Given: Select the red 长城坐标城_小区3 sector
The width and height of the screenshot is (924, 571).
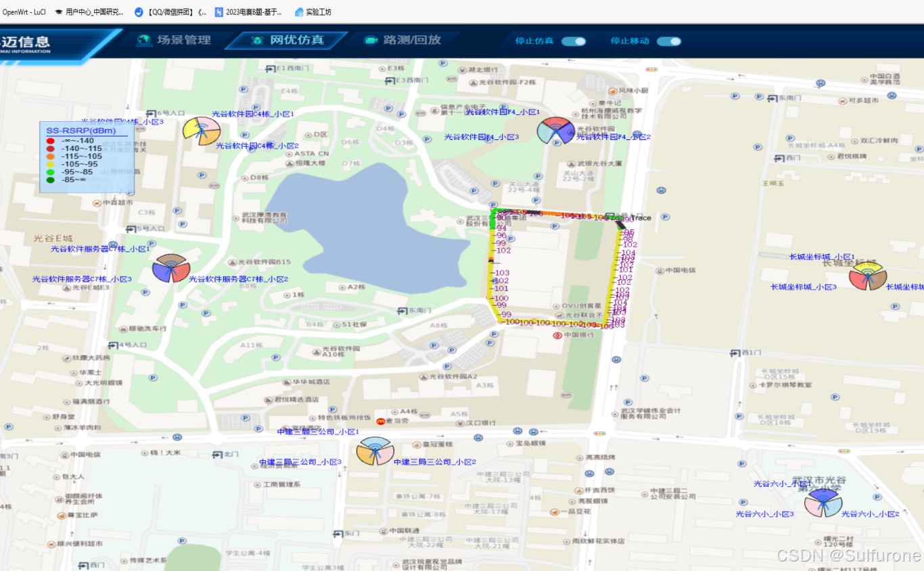Looking at the screenshot, I should coord(858,281).
